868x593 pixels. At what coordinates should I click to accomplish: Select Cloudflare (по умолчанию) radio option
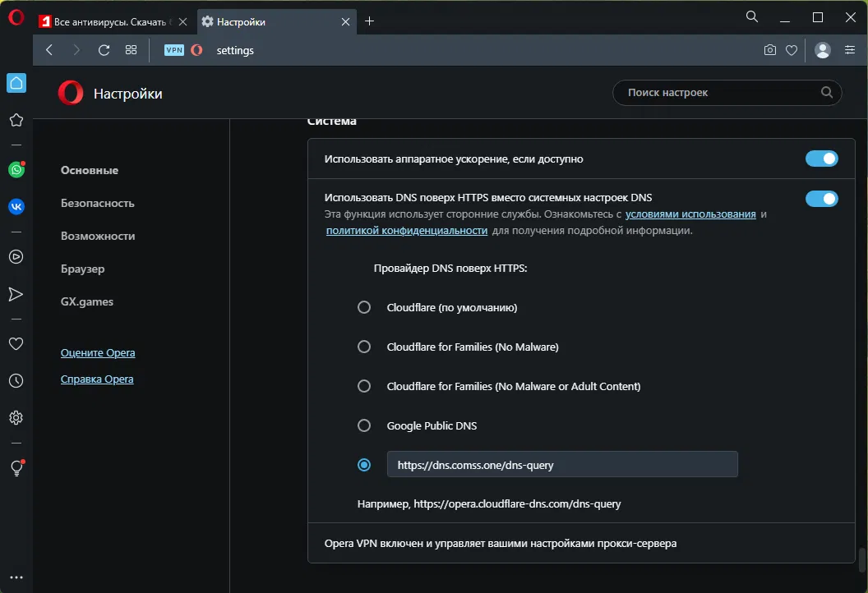click(x=364, y=307)
